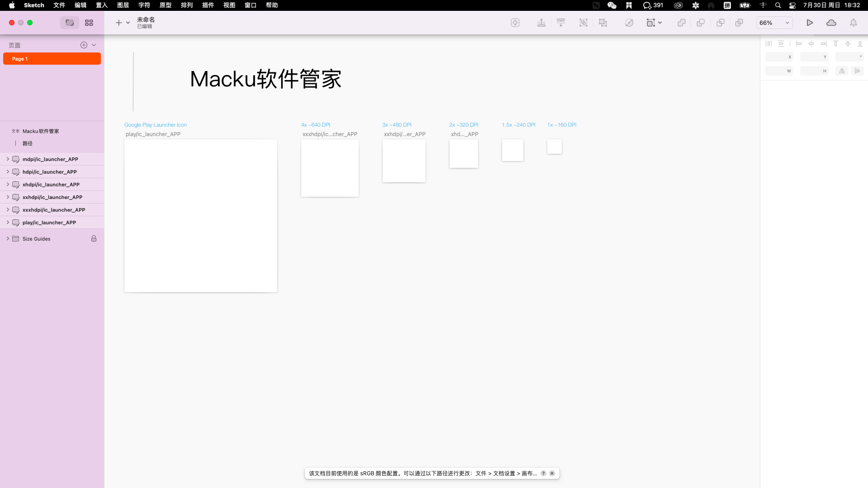Image resolution: width=868 pixels, height=488 pixels.
Task: Click the Preview play button
Action: (x=810, y=23)
